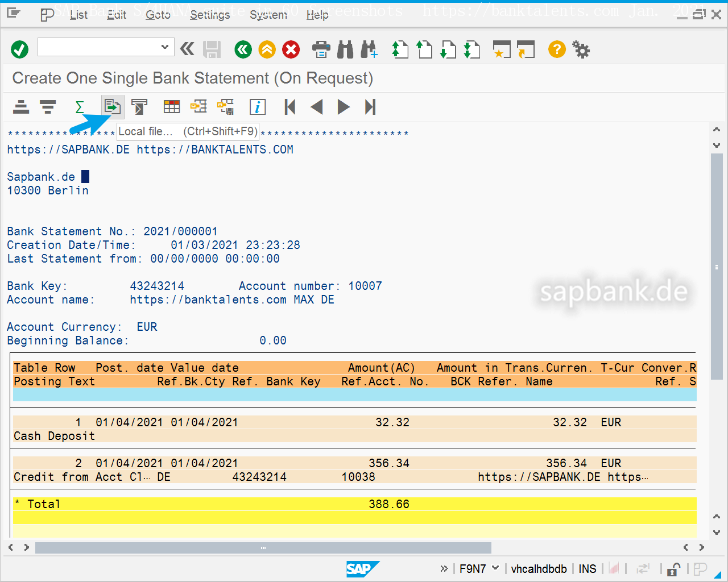Image resolution: width=728 pixels, height=582 pixels.
Task: Click the Change Layout grid icon
Action: pyautogui.click(x=172, y=106)
